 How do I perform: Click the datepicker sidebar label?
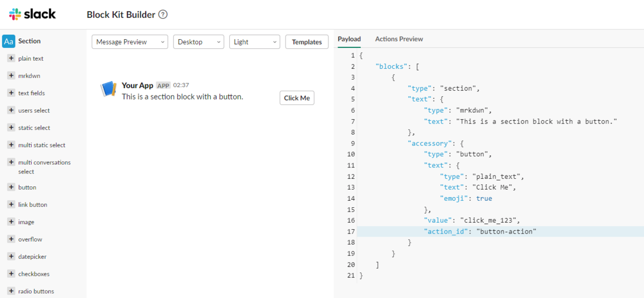click(32, 256)
